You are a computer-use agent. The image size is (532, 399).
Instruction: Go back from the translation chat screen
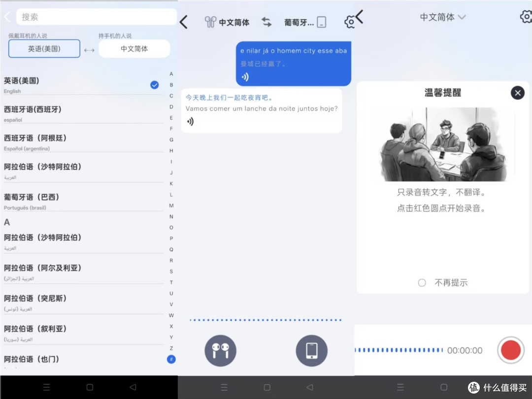[x=184, y=22]
